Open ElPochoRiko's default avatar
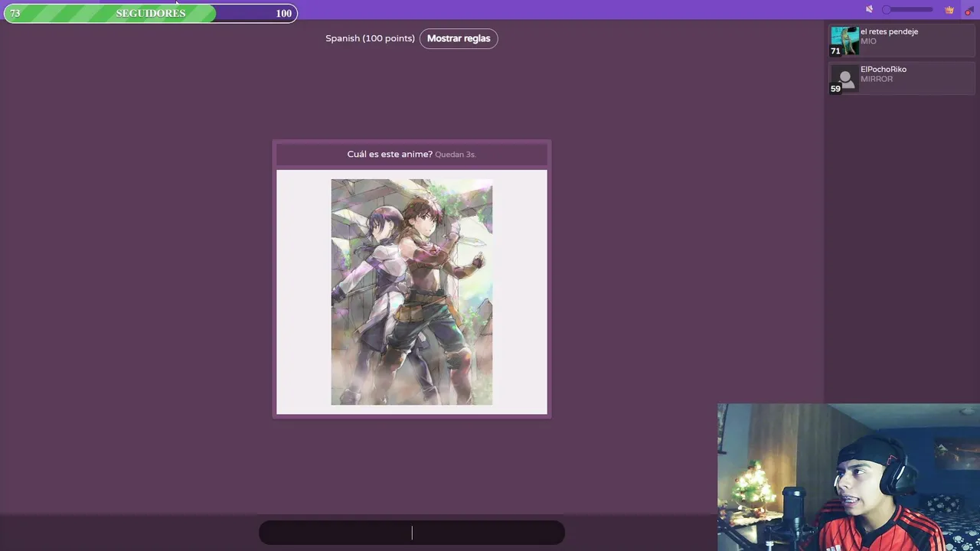The image size is (980, 551). [x=845, y=79]
